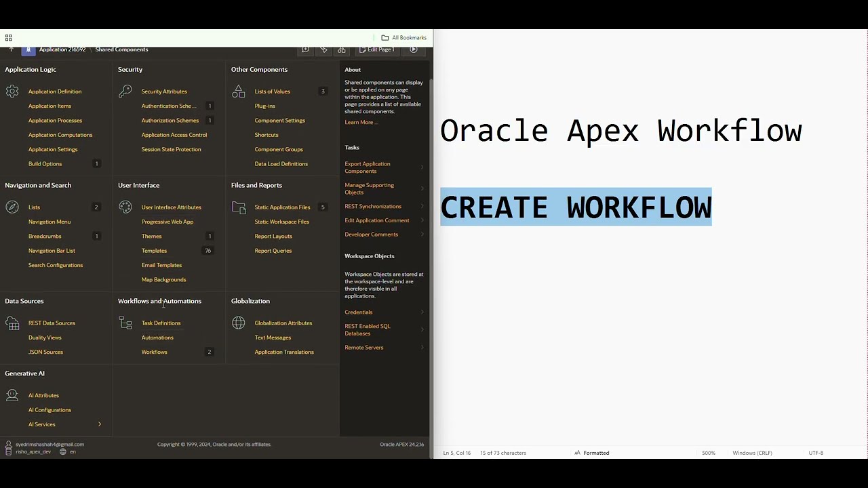Open Globalization Attributes
This screenshot has width=868, height=488.
pos(283,323)
